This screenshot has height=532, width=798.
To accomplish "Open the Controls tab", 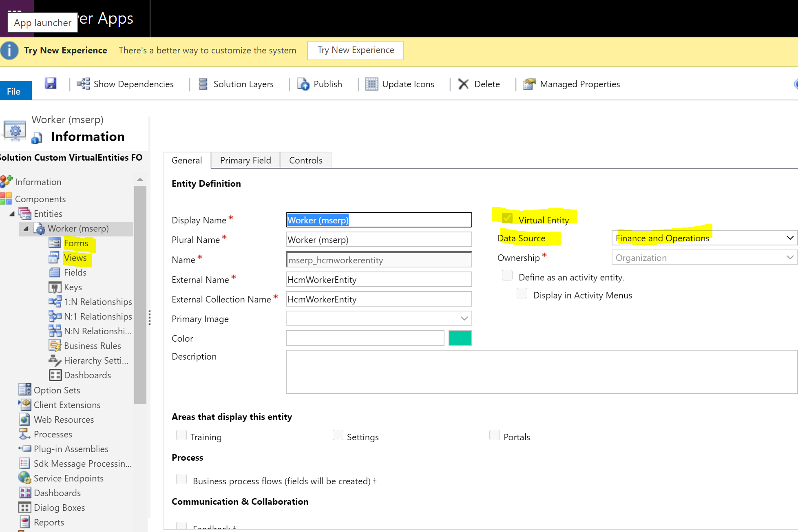I will pos(305,160).
